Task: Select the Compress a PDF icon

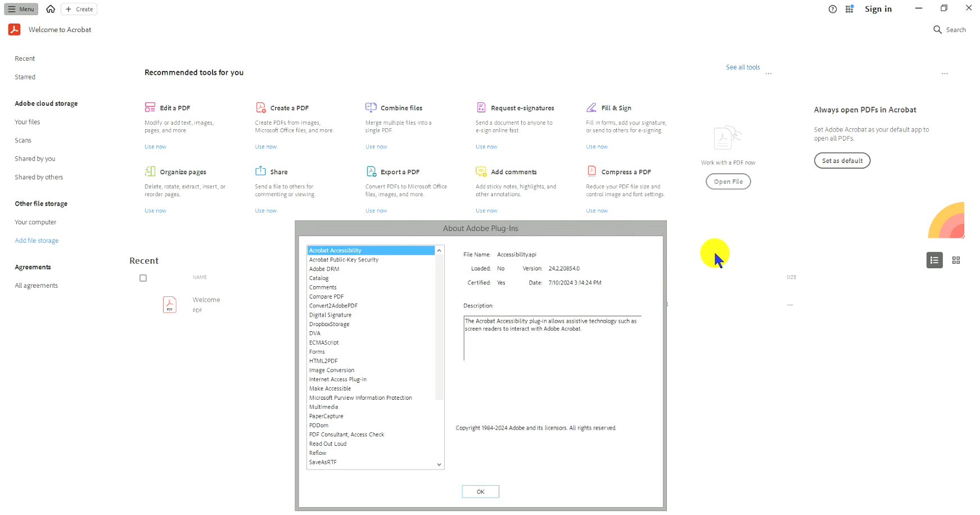Action: (x=591, y=171)
